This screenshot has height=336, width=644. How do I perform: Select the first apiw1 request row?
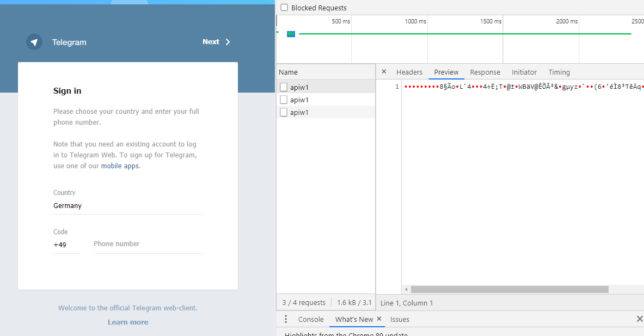(x=326, y=87)
